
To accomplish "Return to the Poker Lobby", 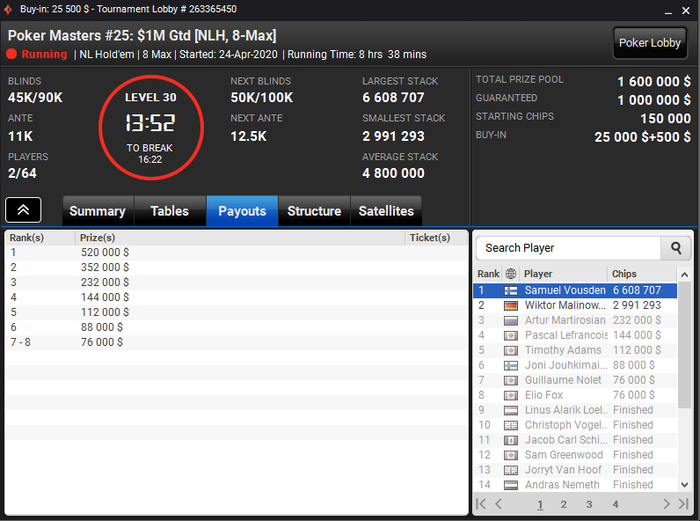I will click(650, 43).
